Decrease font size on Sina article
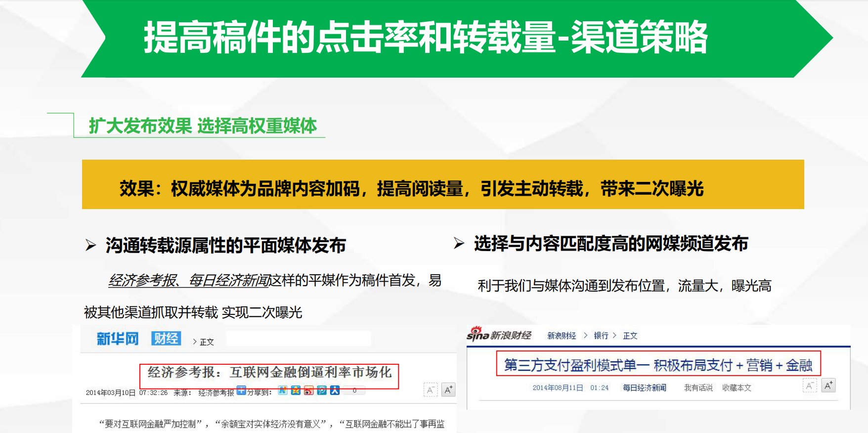868x433 pixels. (x=809, y=386)
